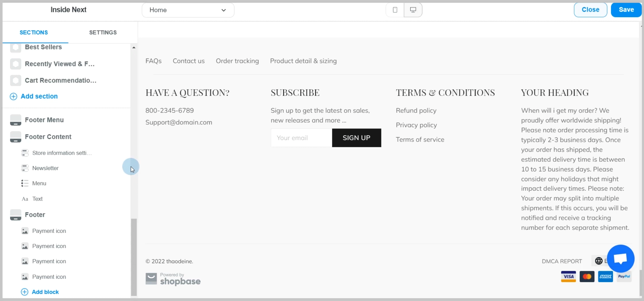Click the Add block link
644x301 pixels.
point(45,292)
